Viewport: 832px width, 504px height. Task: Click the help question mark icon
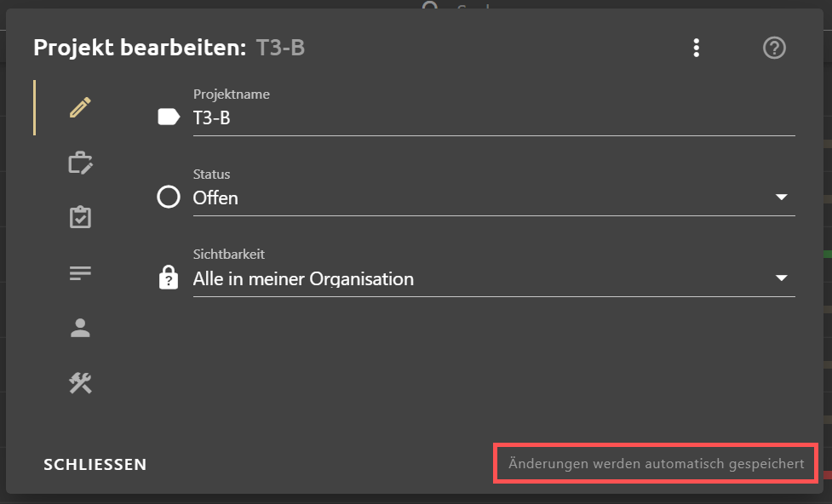click(774, 48)
